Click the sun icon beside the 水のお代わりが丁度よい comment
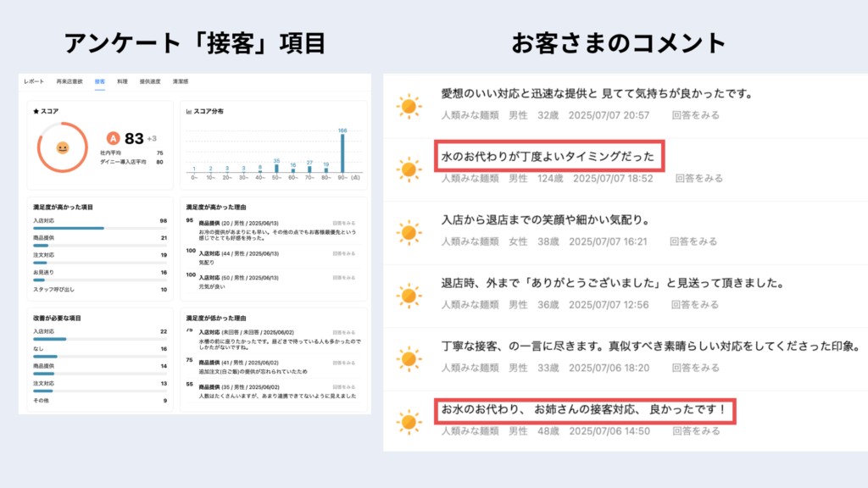 pyautogui.click(x=409, y=169)
